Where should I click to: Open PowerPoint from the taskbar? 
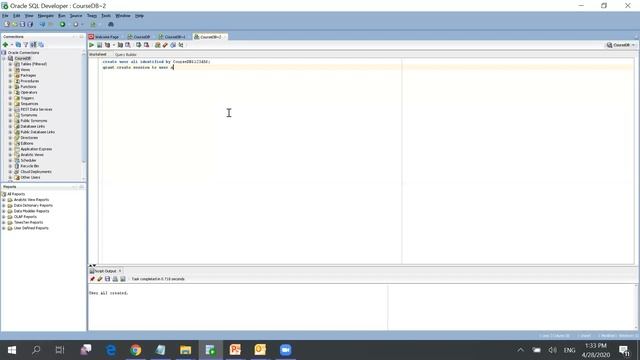click(235, 350)
